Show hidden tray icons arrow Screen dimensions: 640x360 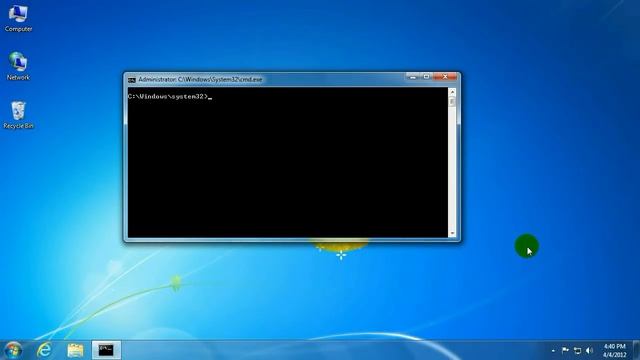click(553, 351)
